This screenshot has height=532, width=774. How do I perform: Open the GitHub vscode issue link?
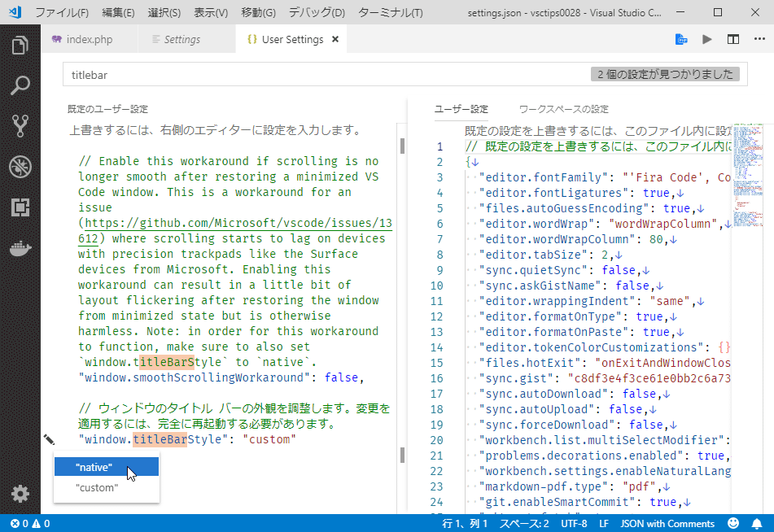(x=236, y=222)
